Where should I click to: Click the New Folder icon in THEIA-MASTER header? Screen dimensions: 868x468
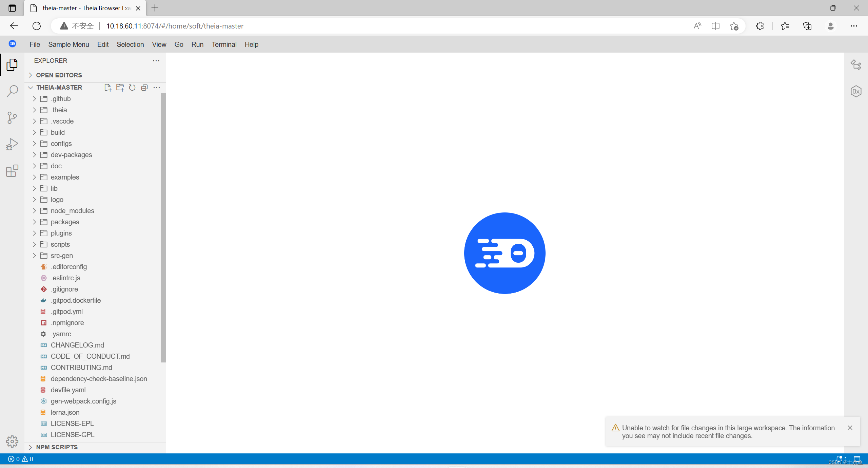pos(120,88)
